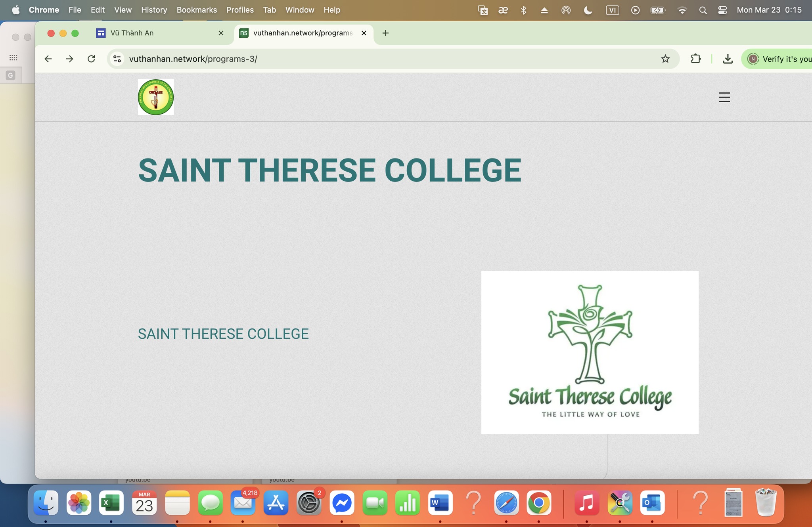
Task: Open the Chrome extensions menu
Action: coord(695,59)
